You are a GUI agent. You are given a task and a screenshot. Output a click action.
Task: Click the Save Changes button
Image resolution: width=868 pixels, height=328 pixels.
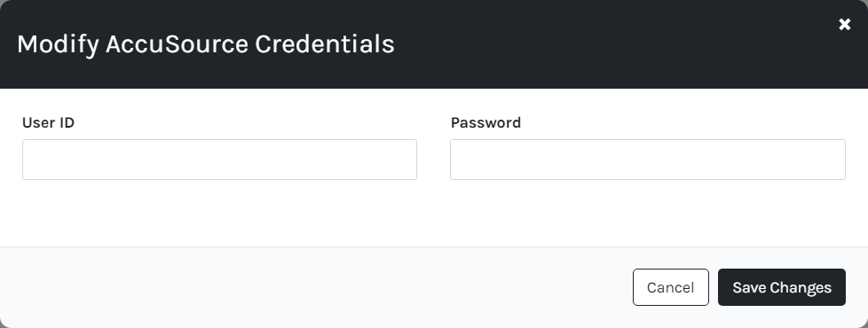782,287
